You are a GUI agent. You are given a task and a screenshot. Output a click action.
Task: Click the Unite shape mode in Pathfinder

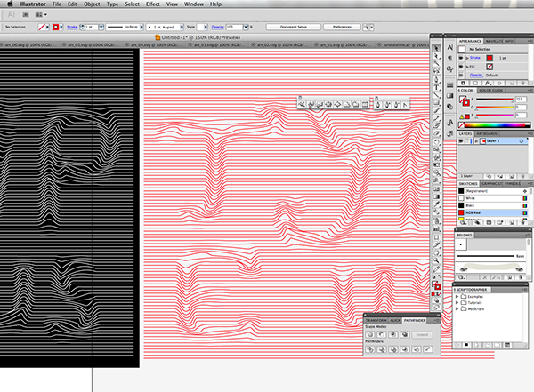point(370,334)
